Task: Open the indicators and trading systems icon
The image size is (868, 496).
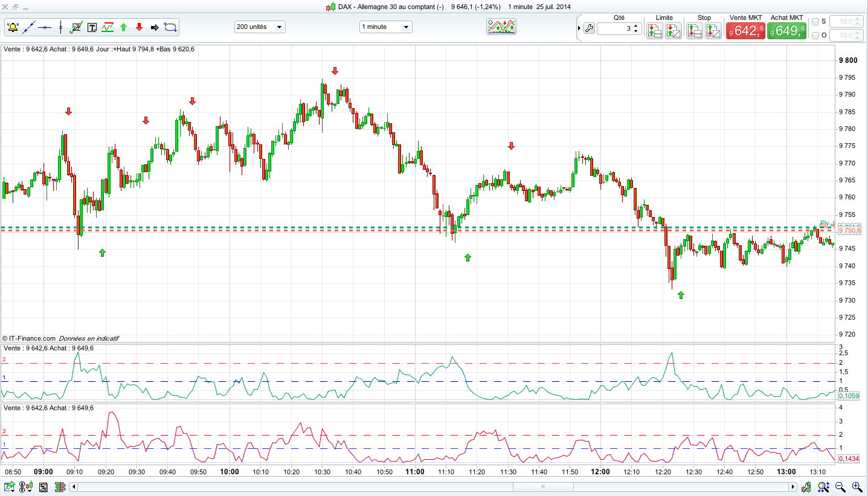Action: click(502, 27)
